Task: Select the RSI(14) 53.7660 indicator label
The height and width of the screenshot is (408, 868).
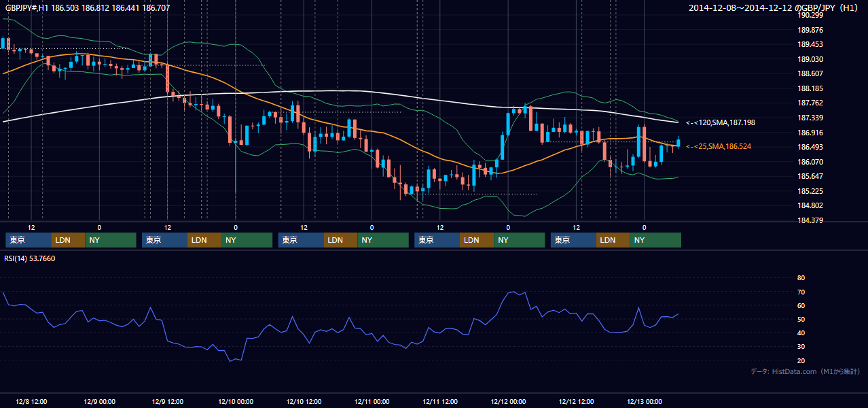Action: pos(31,258)
